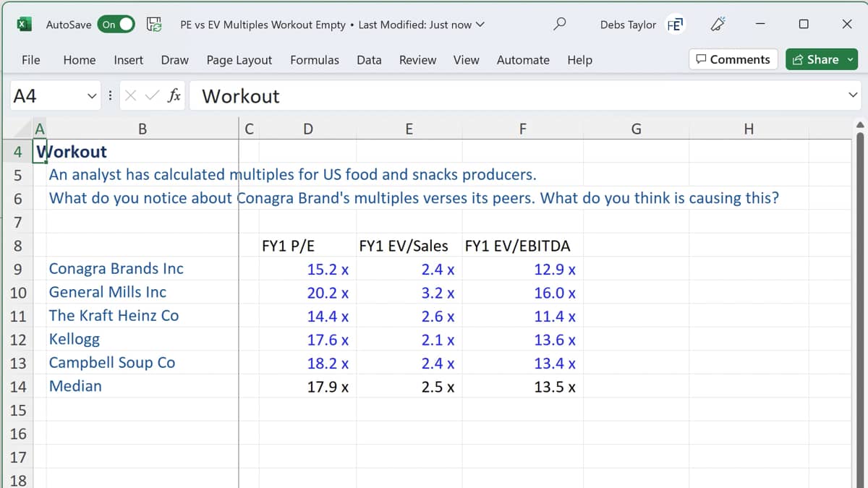Click the Search magnifier icon
The image size is (868, 488).
559,24
